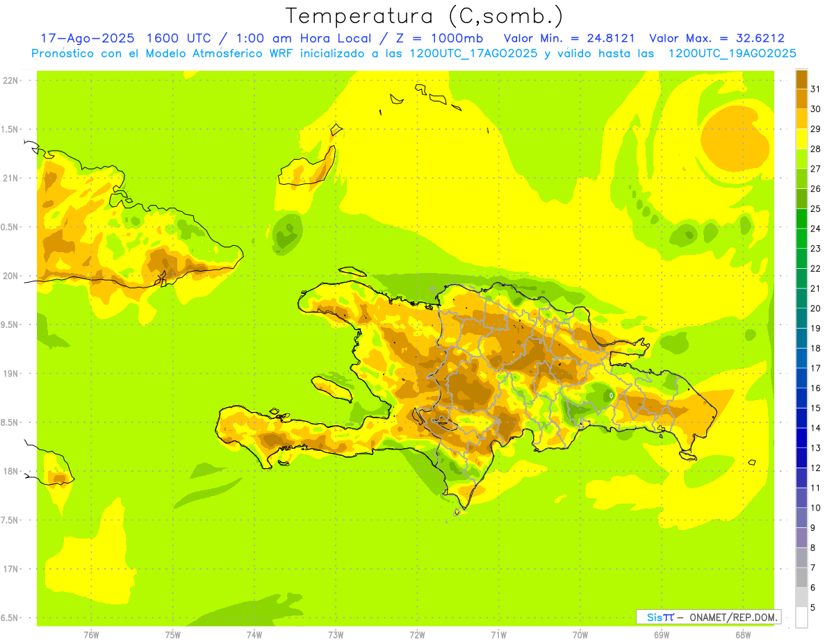Click the "76W" longitude label
The height and width of the screenshot is (644, 834).
[x=91, y=634]
